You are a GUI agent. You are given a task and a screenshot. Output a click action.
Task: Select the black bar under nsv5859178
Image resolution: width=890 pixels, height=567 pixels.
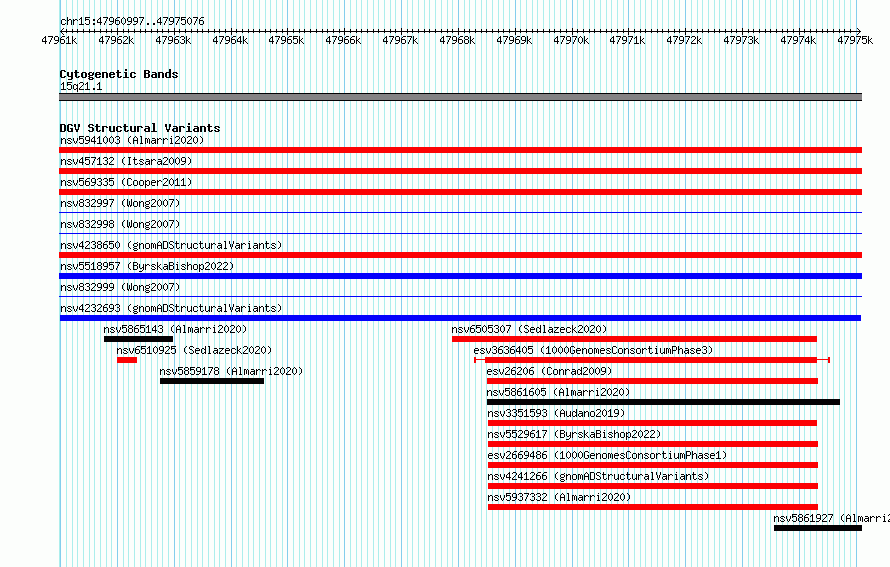tap(212, 381)
